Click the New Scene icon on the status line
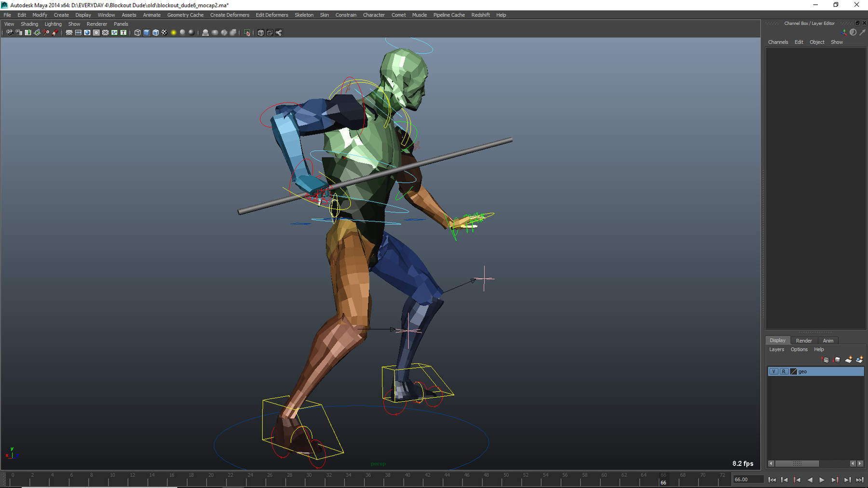This screenshot has width=868, height=488. pyautogui.click(x=10, y=33)
